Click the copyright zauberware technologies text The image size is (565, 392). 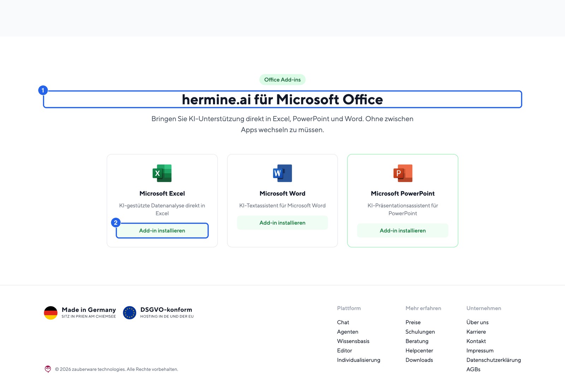[x=117, y=369]
